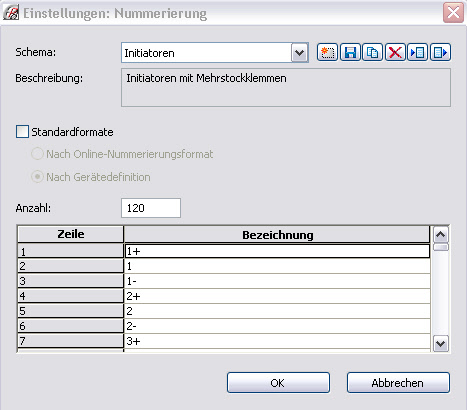Export the numbering schema
This screenshot has width=467, height=410.
pyautogui.click(x=440, y=52)
